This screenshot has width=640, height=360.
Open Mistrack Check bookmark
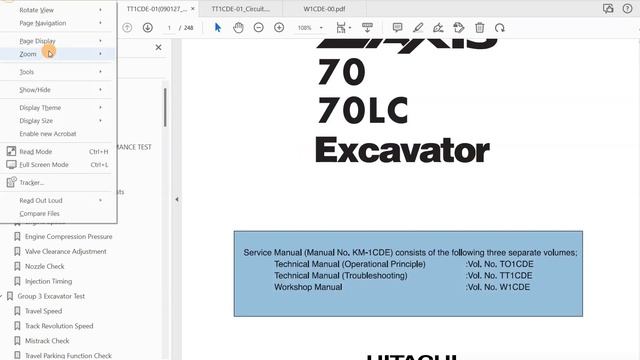pyautogui.click(x=47, y=341)
